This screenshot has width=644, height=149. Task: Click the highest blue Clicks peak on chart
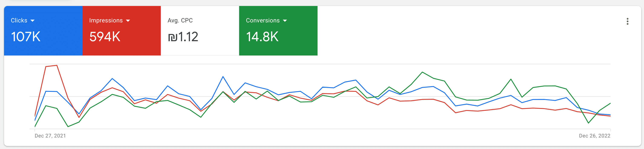(223, 77)
